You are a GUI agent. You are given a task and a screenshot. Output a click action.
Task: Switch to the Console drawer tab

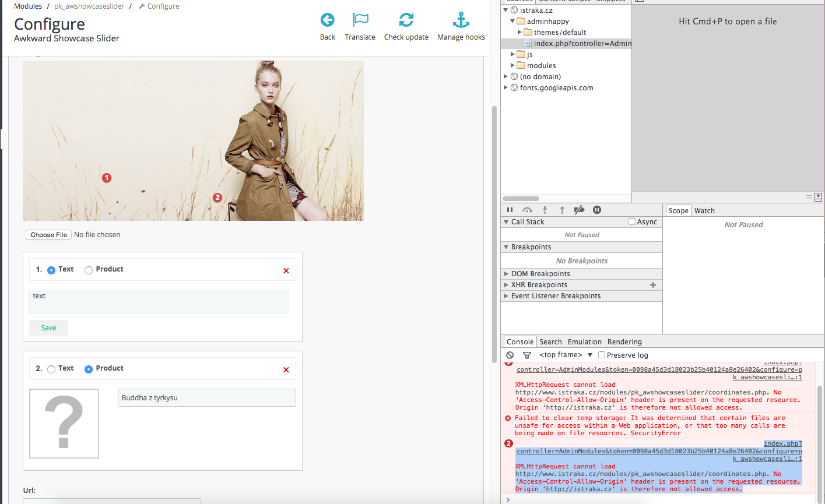pyautogui.click(x=520, y=342)
